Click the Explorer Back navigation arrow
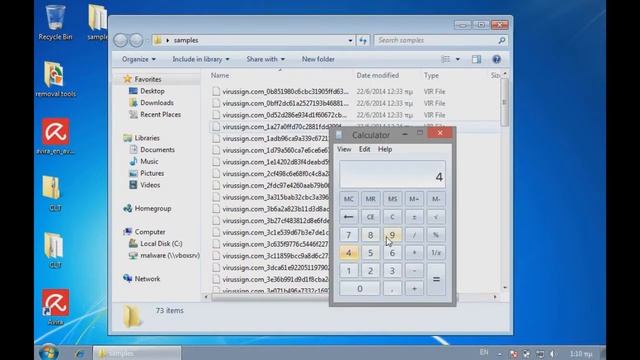 pyautogui.click(x=121, y=40)
